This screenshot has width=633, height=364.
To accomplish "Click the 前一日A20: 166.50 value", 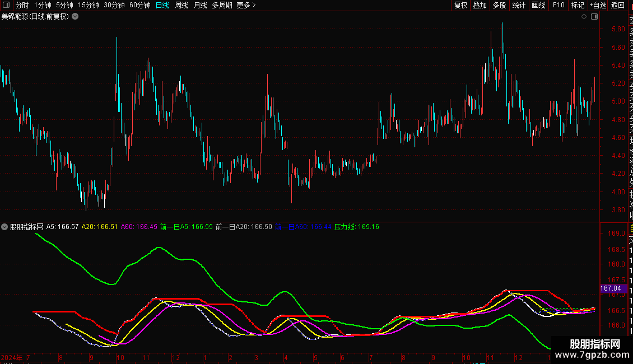I will click(244, 227).
